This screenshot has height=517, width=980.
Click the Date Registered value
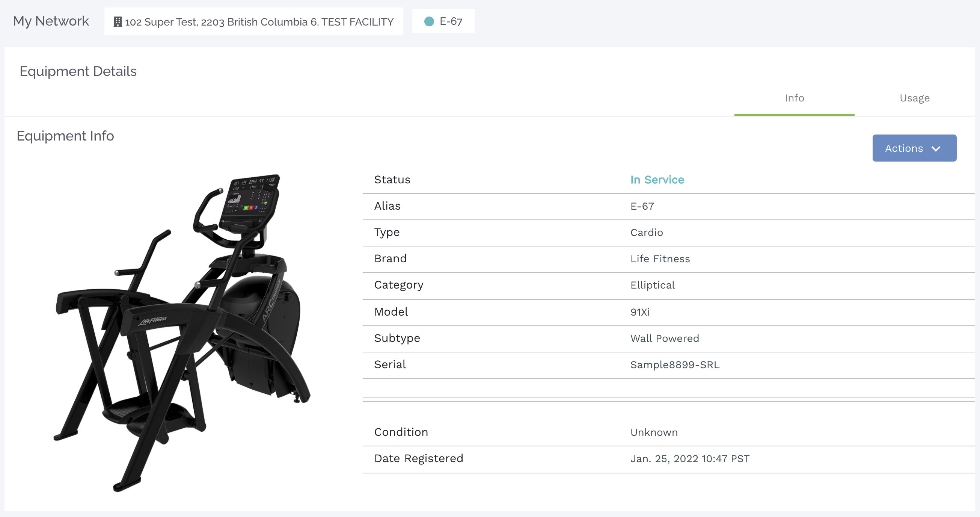(x=689, y=459)
